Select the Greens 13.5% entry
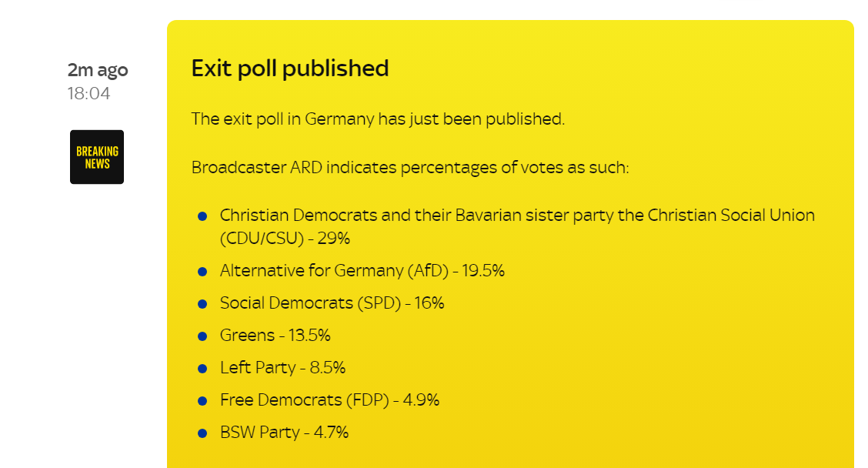 [275, 336]
